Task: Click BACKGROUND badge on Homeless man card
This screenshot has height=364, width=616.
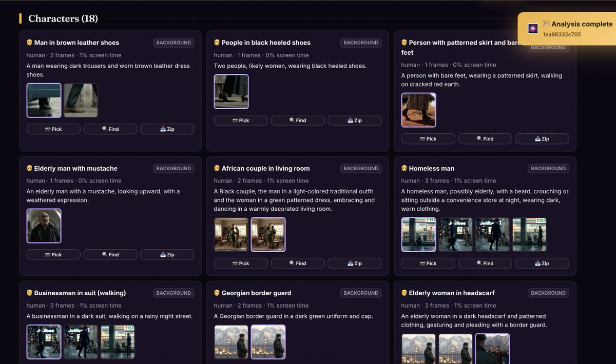Action: click(548, 168)
